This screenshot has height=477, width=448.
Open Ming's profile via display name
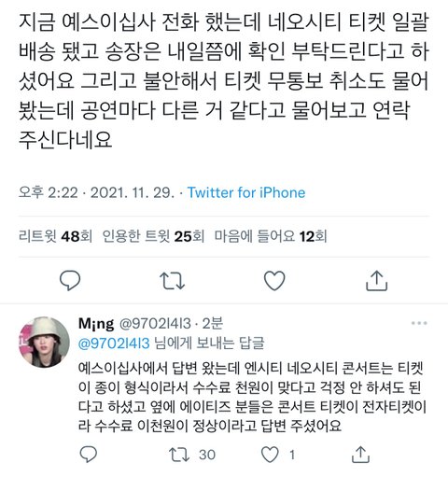(96, 324)
